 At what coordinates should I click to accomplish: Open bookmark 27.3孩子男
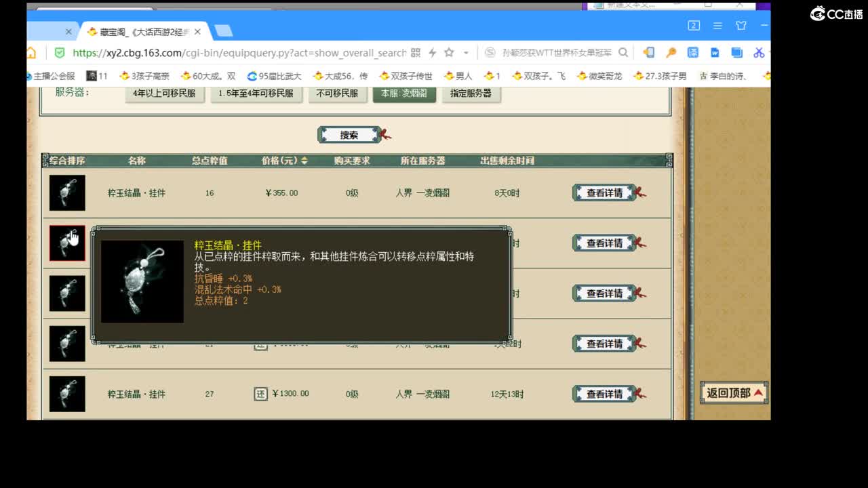pos(660,76)
